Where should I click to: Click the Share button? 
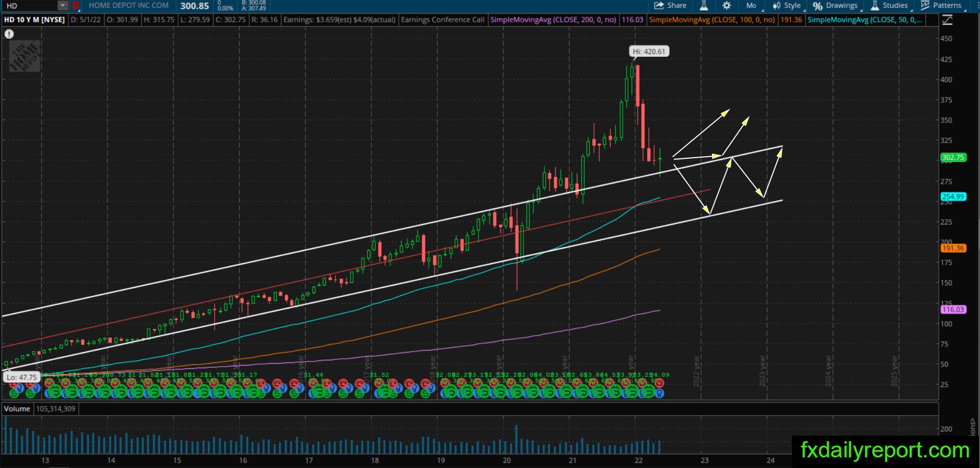coord(670,5)
